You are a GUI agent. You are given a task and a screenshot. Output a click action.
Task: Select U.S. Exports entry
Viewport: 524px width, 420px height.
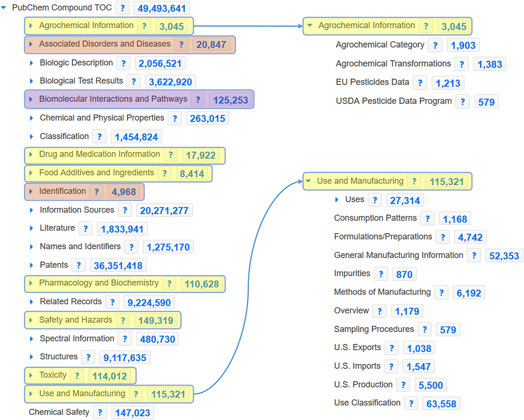[x=357, y=347]
